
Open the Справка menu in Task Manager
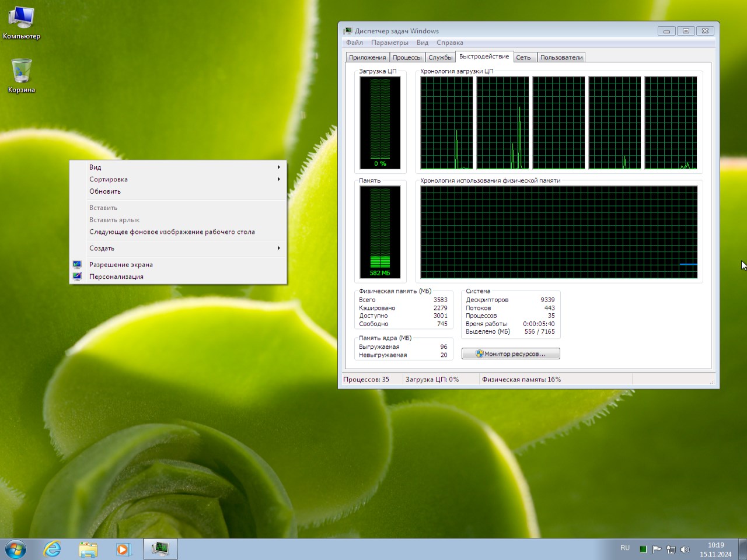pos(450,43)
